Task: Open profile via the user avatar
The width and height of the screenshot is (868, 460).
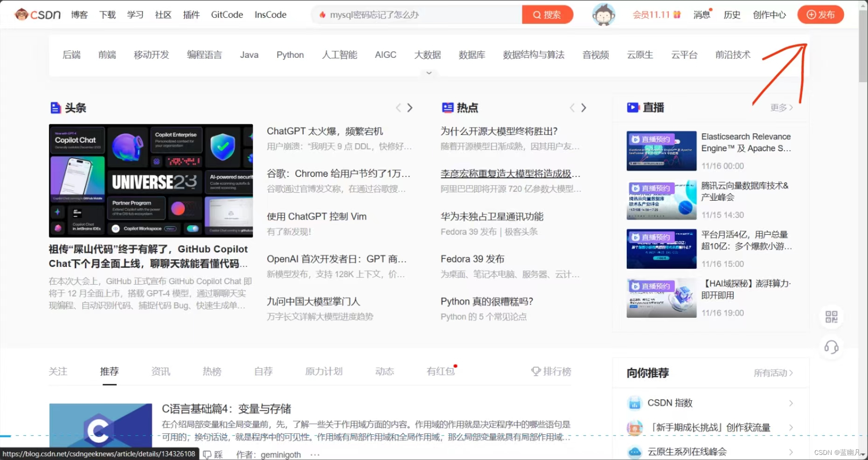Action: 604,14
